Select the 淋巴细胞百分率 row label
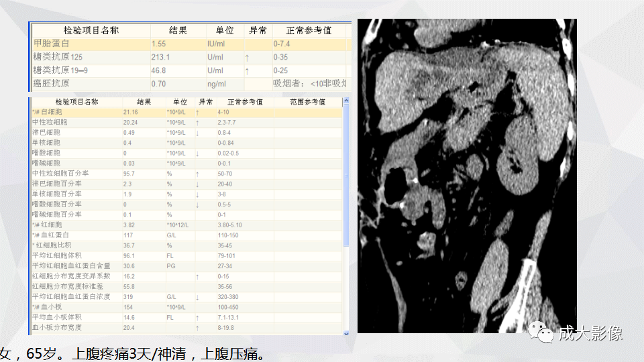This screenshot has height=362, width=644. point(57,184)
